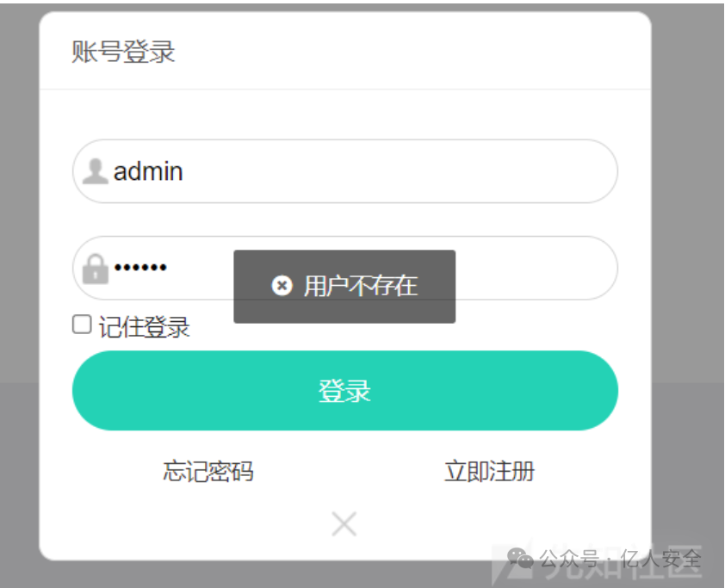Open the 忘记密码 link
The height and width of the screenshot is (588, 725).
click(208, 471)
